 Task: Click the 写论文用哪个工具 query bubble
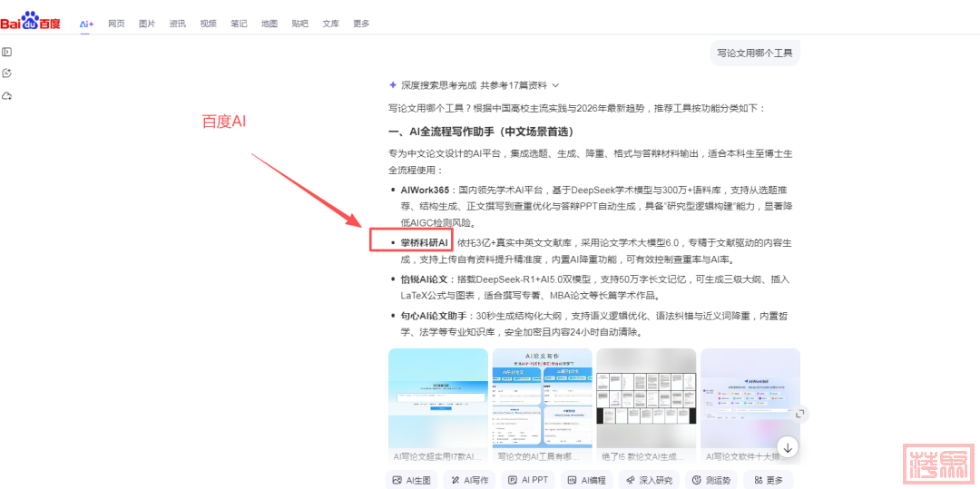click(754, 54)
